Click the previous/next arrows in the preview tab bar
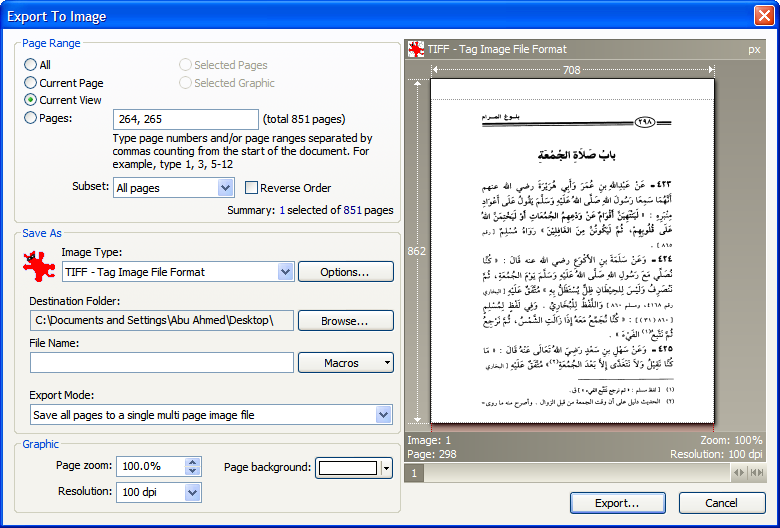Viewport: 780px width, 528px height. [739, 473]
